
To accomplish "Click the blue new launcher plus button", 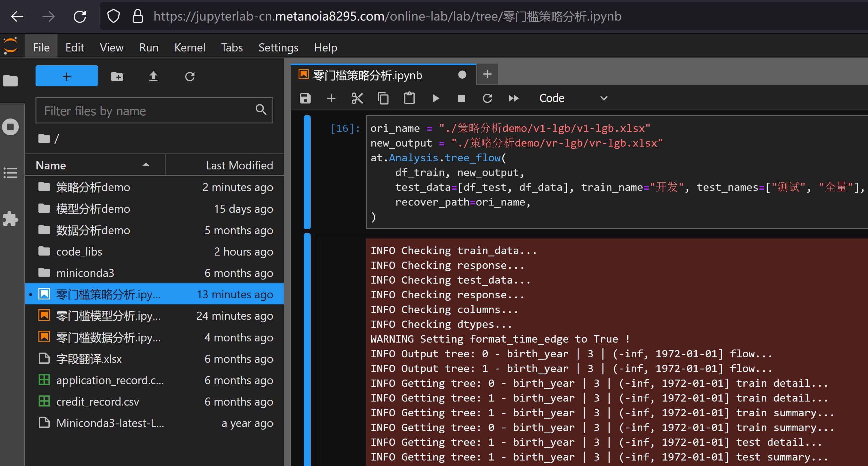I will (x=67, y=76).
